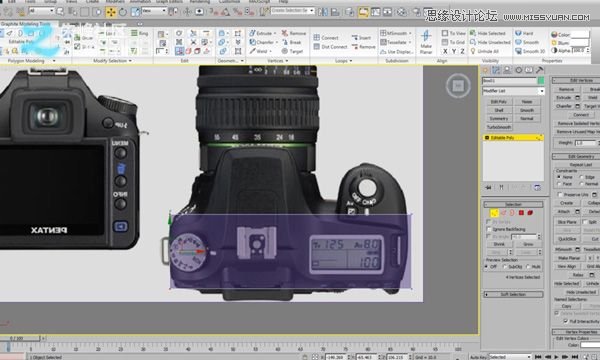The width and height of the screenshot is (600, 360).
Task: Select Graphite Modeling Tools tab
Action: click(x=25, y=24)
